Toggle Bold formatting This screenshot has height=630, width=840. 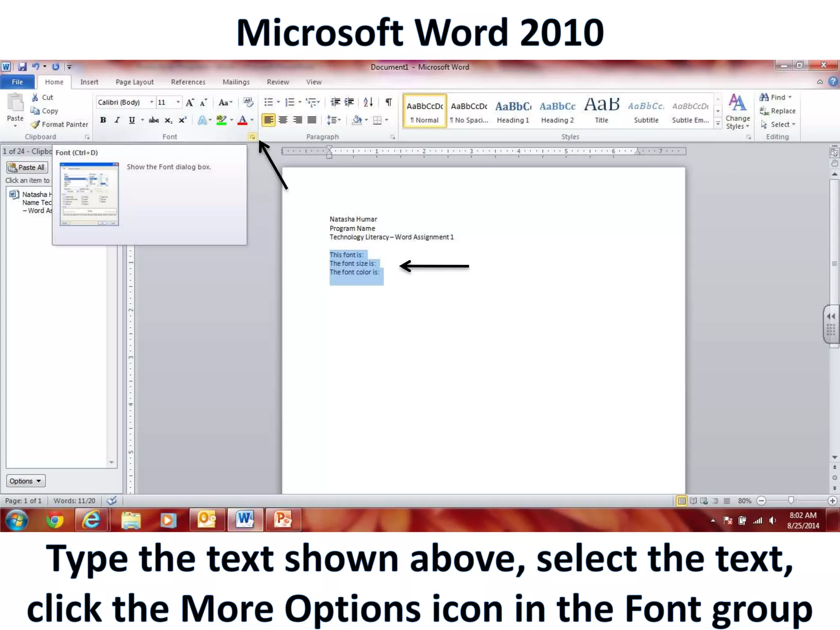(103, 120)
